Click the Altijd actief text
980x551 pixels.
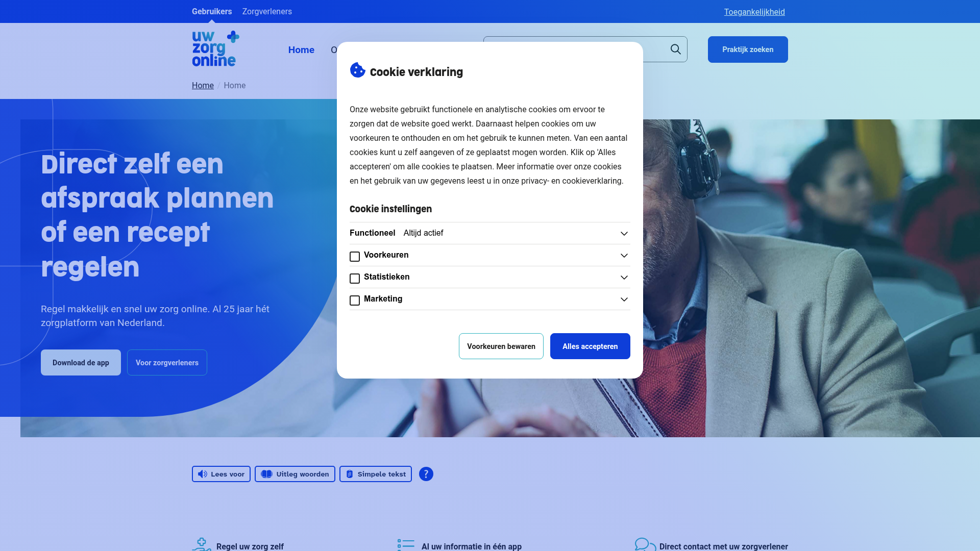click(x=423, y=233)
